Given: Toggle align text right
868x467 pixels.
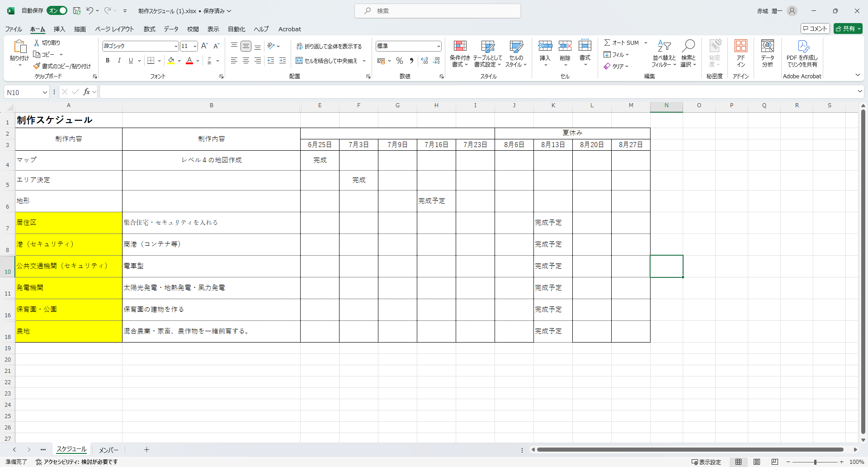Looking at the screenshot, I should point(258,60).
